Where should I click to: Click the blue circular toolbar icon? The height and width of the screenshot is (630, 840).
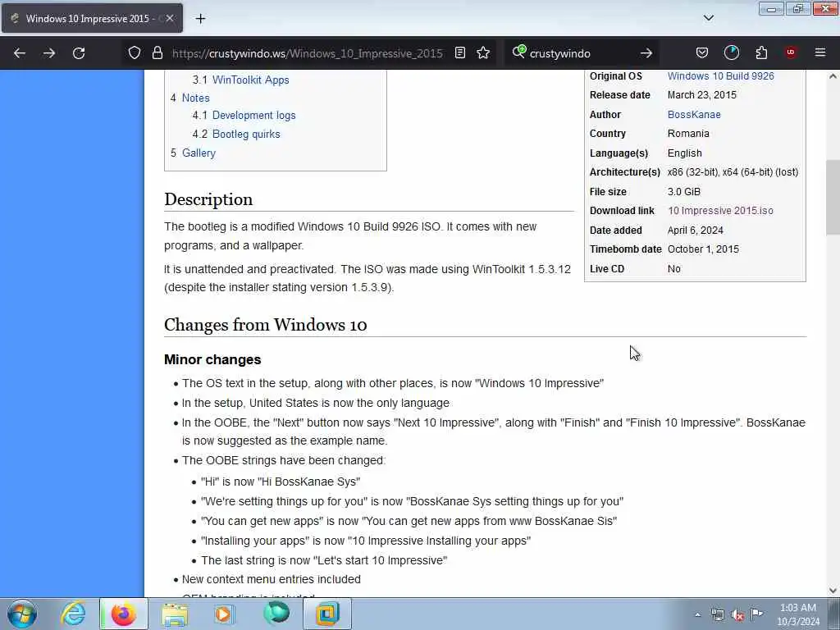(731, 52)
